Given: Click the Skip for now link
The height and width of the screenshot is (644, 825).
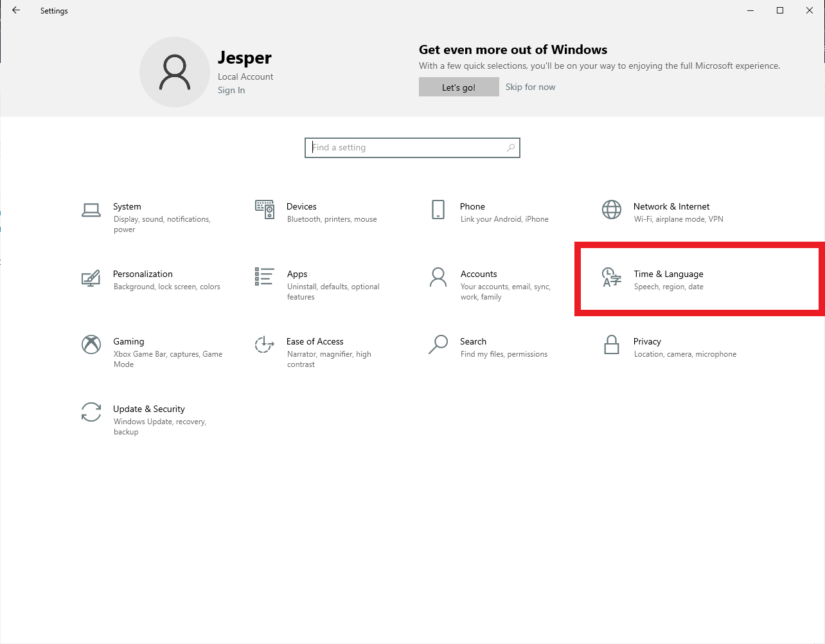Looking at the screenshot, I should [x=530, y=87].
